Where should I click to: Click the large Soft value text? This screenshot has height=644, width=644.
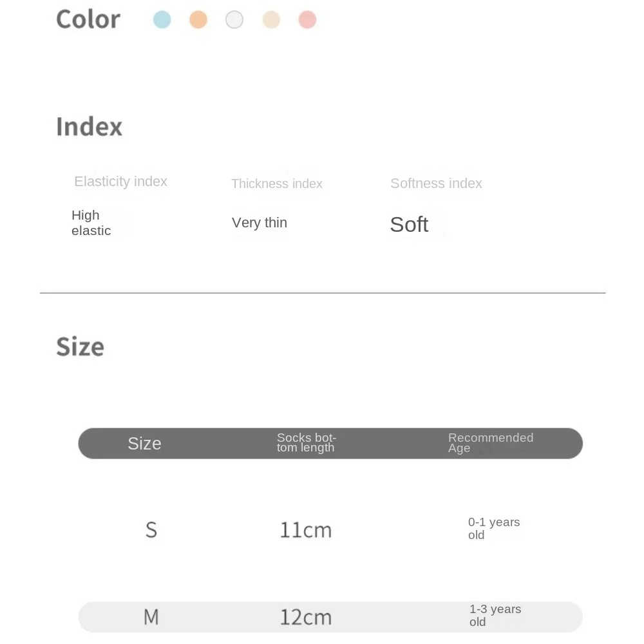point(409,225)
